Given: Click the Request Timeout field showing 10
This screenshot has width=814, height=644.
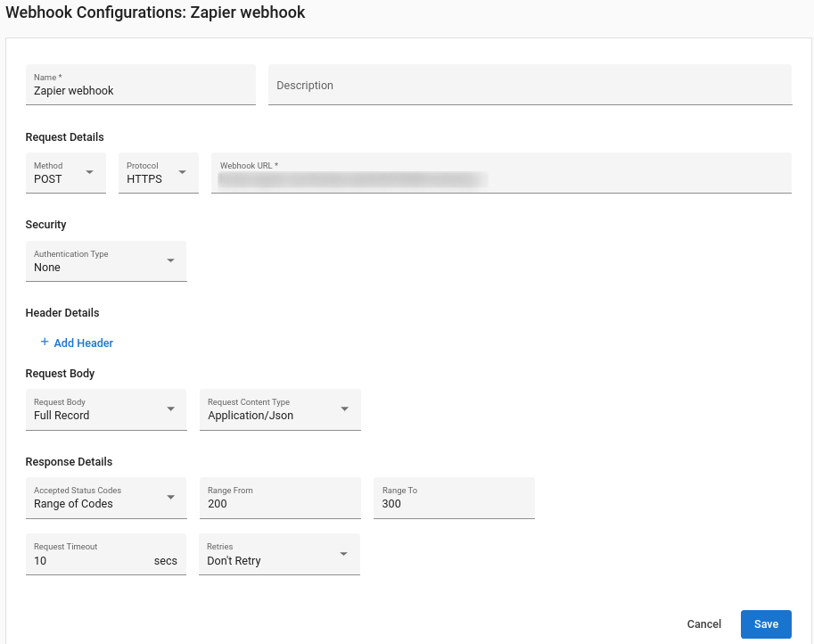Looking at the screenshot, I should pos(106,554).
